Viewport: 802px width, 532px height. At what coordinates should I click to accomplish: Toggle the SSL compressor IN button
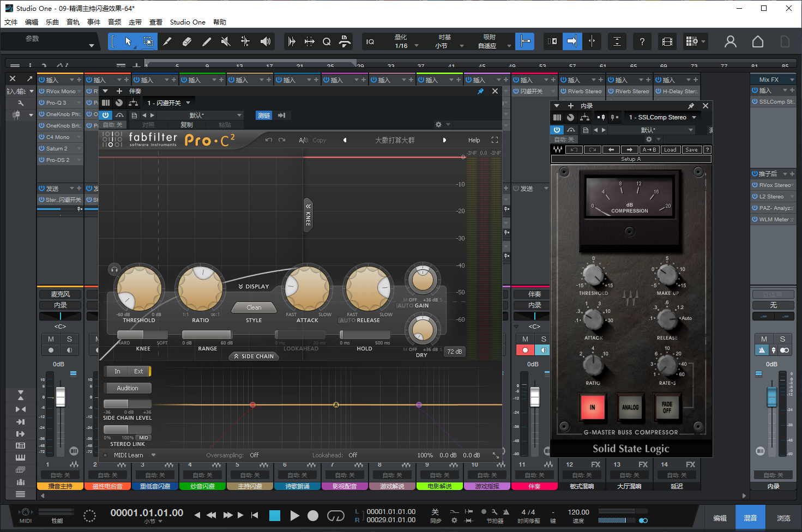[593, 407]
